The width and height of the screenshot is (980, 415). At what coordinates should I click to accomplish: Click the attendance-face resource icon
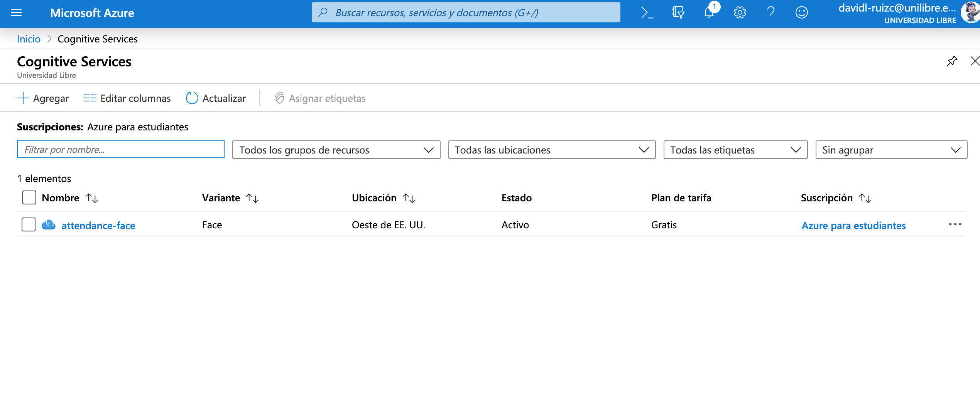point(49,225)
